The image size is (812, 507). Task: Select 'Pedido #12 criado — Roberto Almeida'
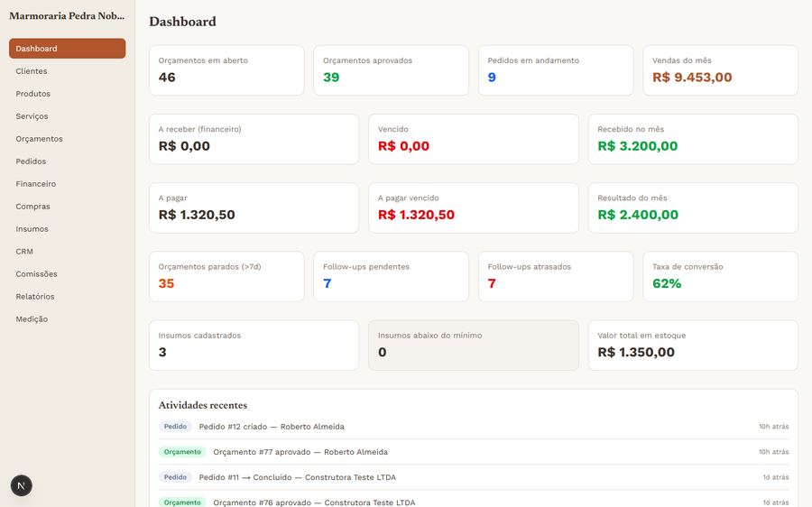pos(272,427)
